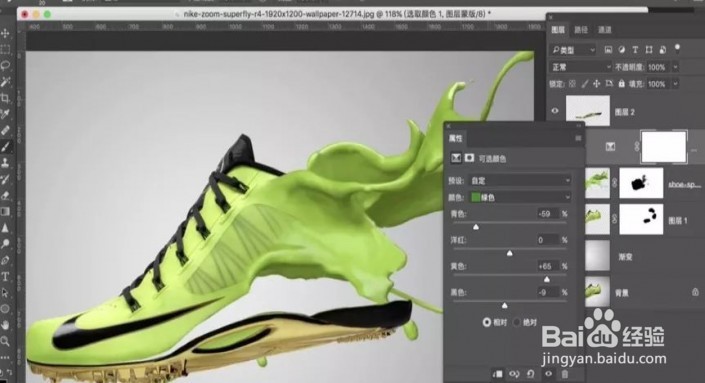The height and width of the screenshot is (383, 705).
Task: Select the Crop tool
Action: (5, 98)
